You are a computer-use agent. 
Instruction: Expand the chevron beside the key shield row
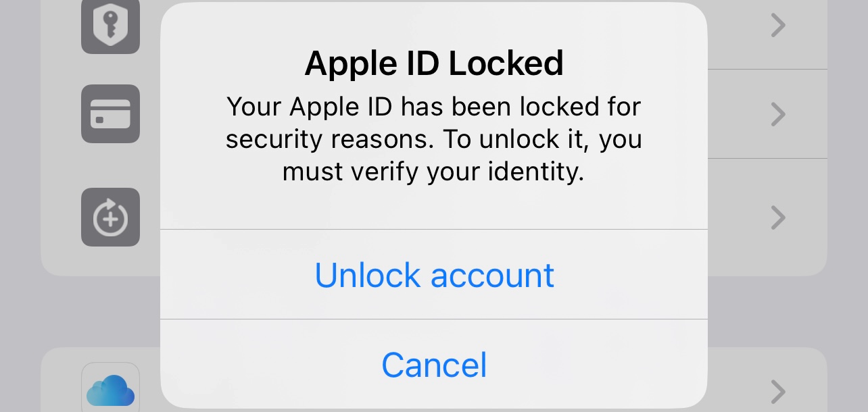tap(779, 26)
